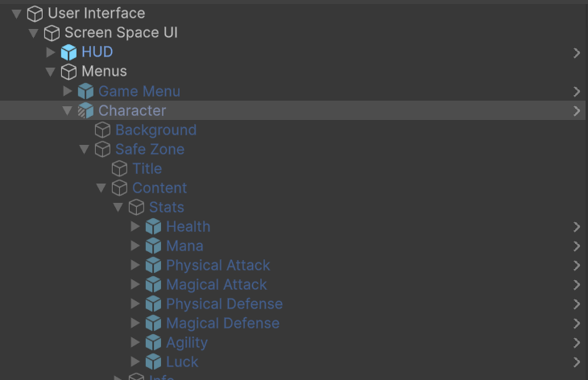Screen dimensions: 588x380
Task: Click the HUD prefab cube icon
Action: (x=68, y=52)
